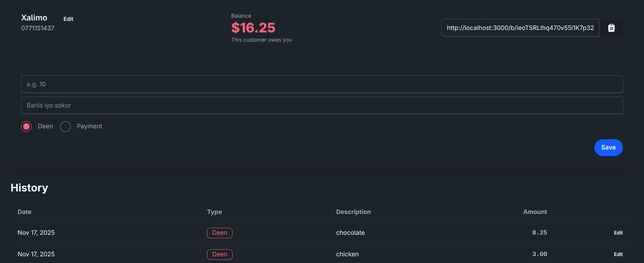
Task: Click the Deen badge in the chicken row
Action: click(220, 254)
